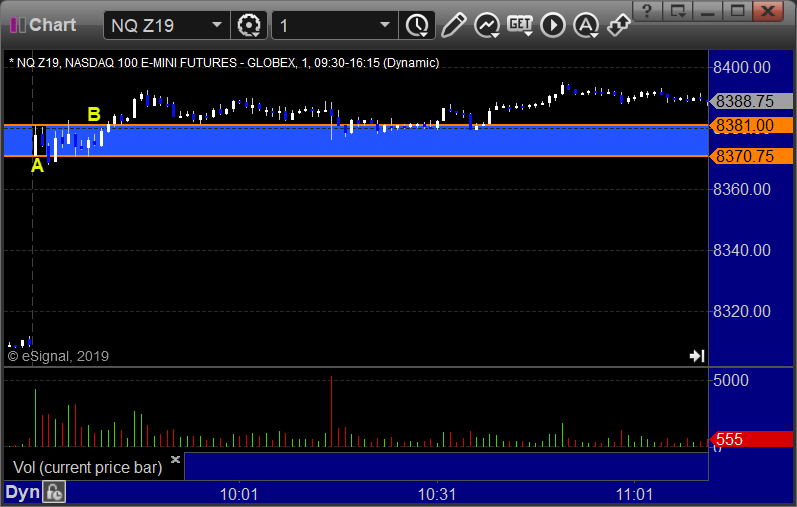Click the help question mark button
The image size is (797, 507).
point(647,11)
